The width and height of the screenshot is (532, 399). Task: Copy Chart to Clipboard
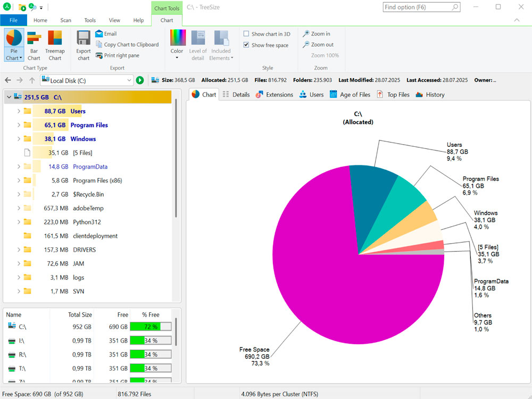(x=127, y=45)
